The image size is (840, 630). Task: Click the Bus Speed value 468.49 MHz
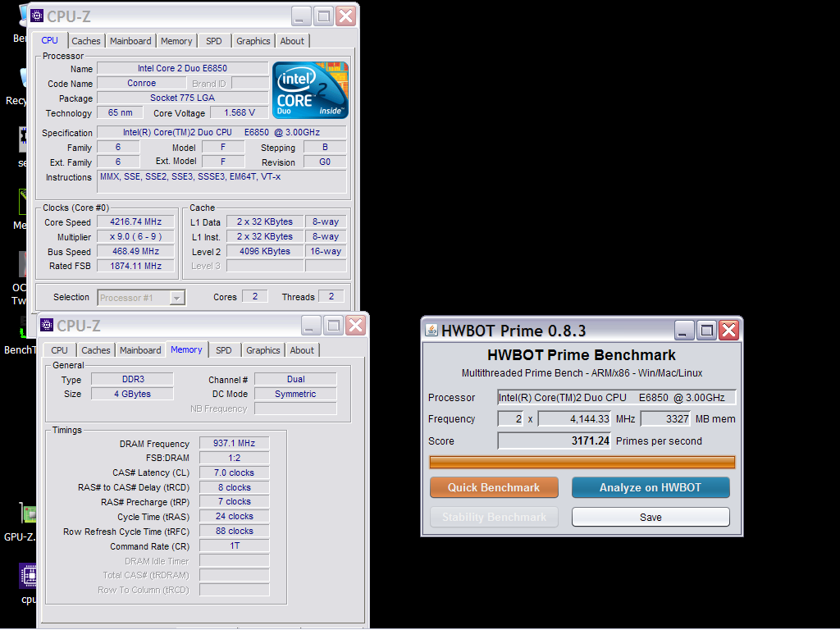(x=136, y=251)
